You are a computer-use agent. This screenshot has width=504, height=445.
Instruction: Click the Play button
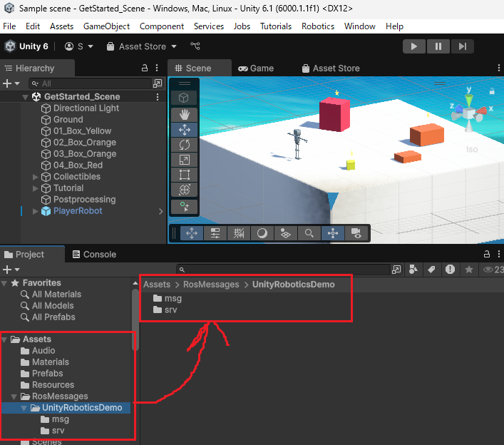coord(414,46)
